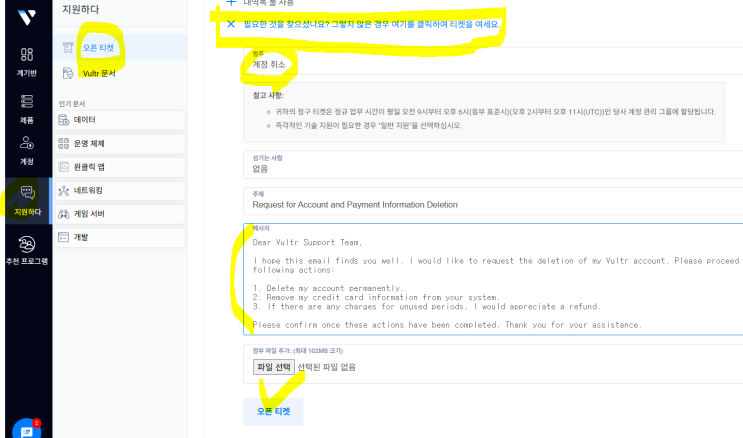Click the 주제 subject input field
This screenshot has height=438, width=743.
click(x=493, y=201)
